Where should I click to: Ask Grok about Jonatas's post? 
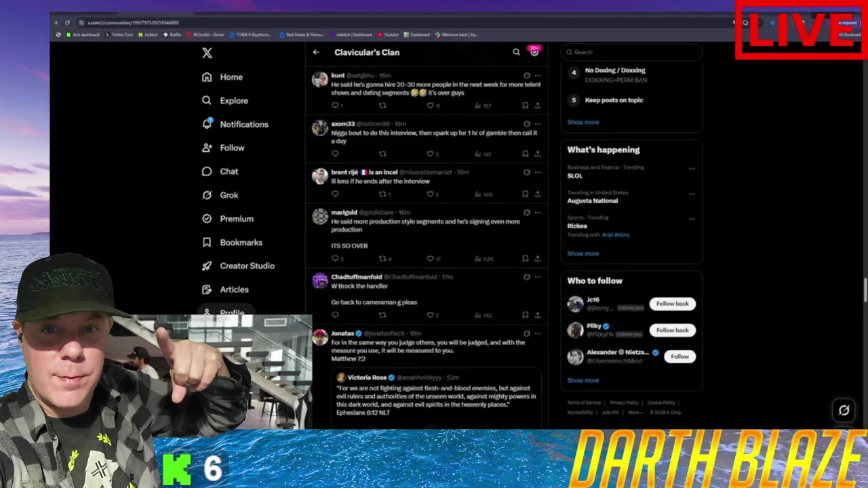[527, 333]
